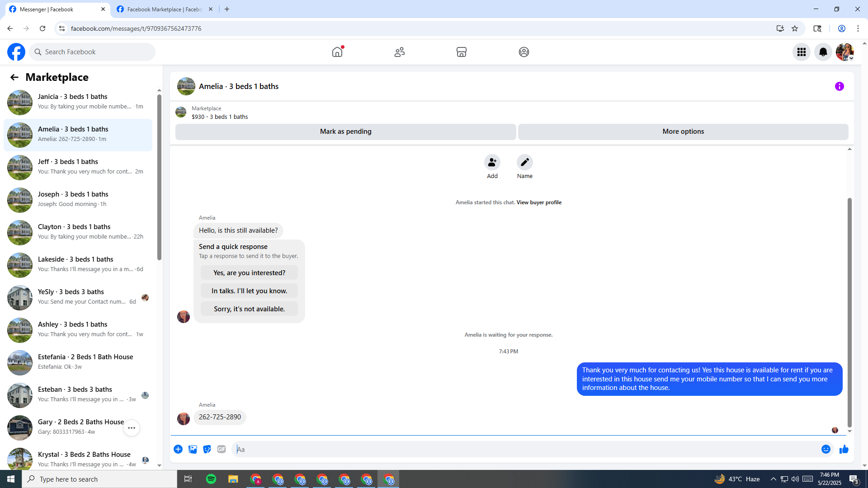Screen dimensions: 868x488
Task: Open Estefania 2 Beds 1 Bath House conversation
Action: [78, 363]
